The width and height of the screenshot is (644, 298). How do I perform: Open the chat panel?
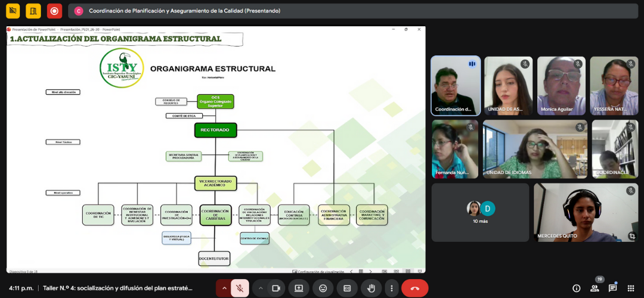(x=612, y=288)
